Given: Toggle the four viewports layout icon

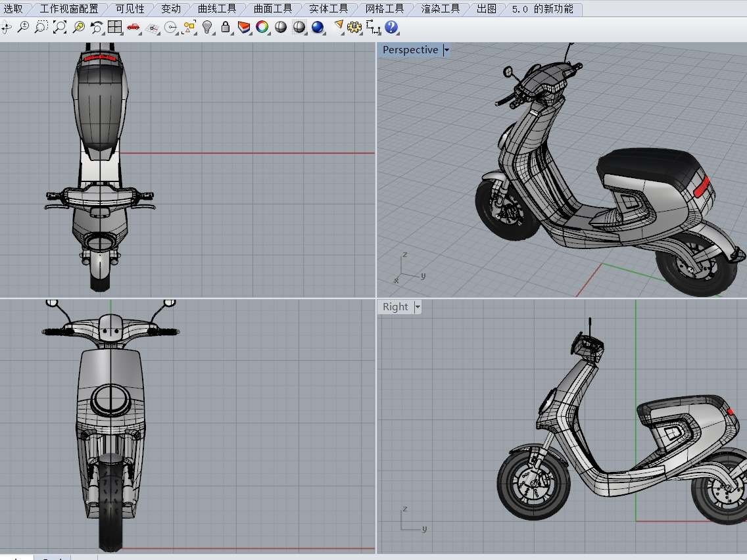Looking at the screenshot, I should (x=115, y=27).
